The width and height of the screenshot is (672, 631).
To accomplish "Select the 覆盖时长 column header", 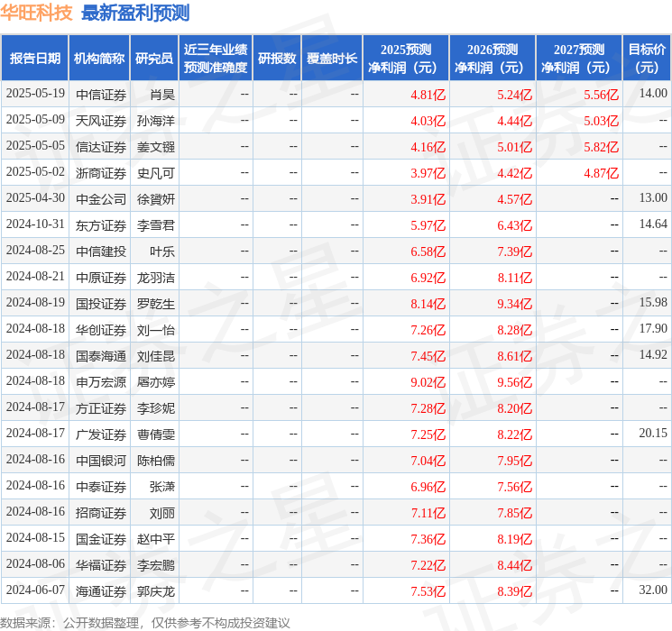I will [332, 58].
